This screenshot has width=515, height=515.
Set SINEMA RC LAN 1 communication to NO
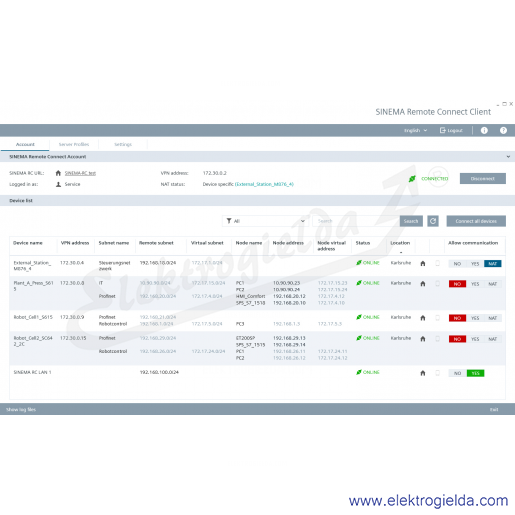tap(457, 373)
